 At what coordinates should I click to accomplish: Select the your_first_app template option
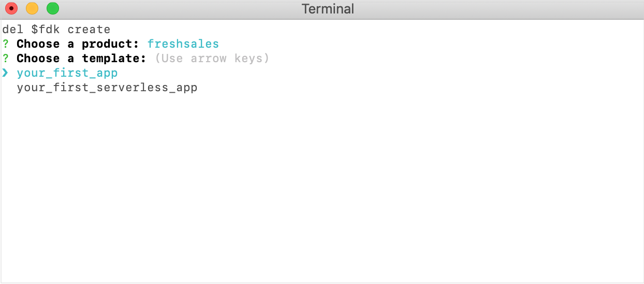pyautogui.click(x=67, y=73)
